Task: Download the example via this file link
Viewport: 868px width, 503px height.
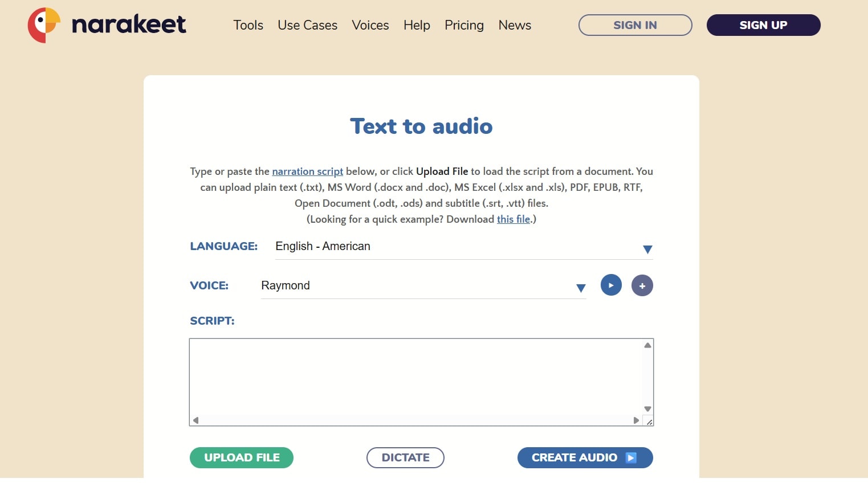Action: pyautogui.click(x=514, y=219)
